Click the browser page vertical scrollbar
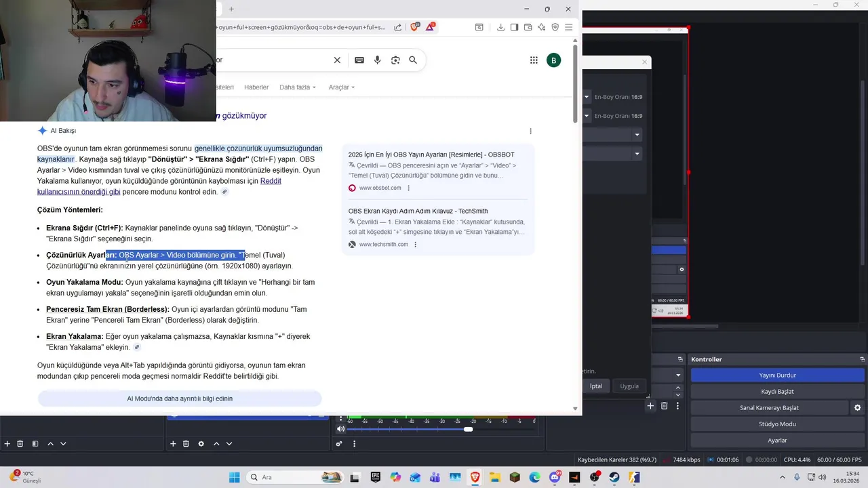The width and height of the screenshot is (868, 488). [576, 84]
